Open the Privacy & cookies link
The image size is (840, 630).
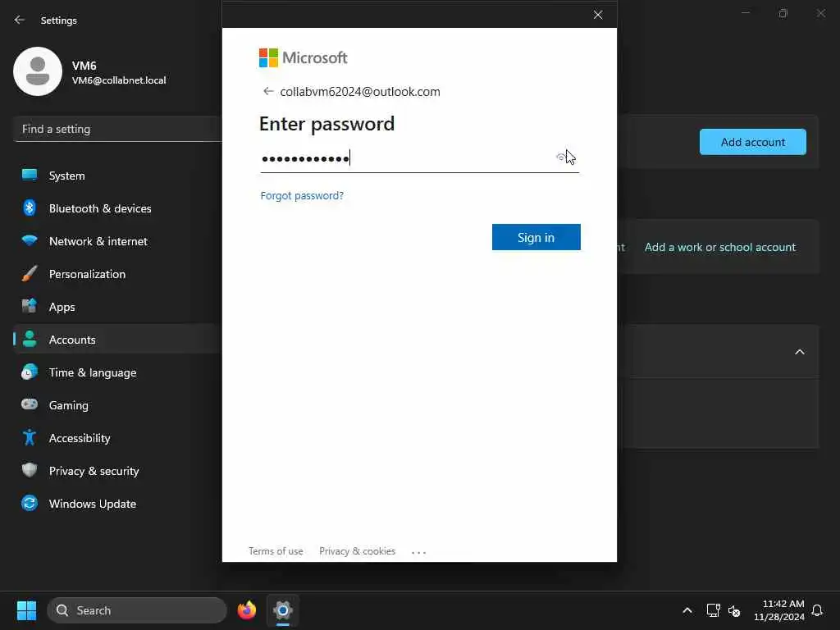358,551
